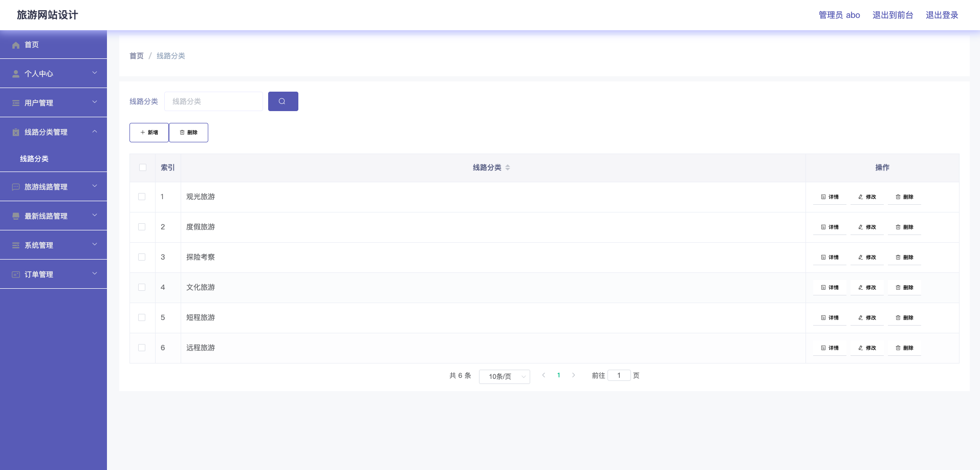Viewport: 980px width, 470px height.
Task: Delete the 文化旅游 row
Action: [904, 287]
